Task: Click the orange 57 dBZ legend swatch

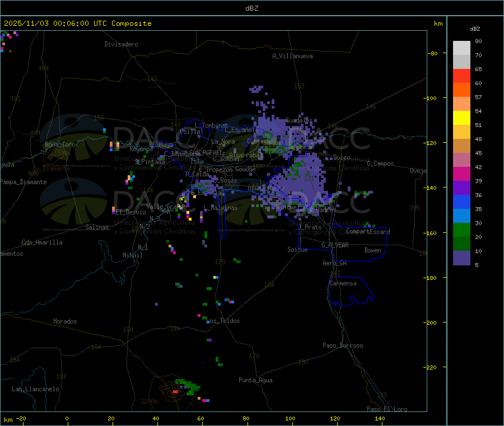Action: [461, 90]
